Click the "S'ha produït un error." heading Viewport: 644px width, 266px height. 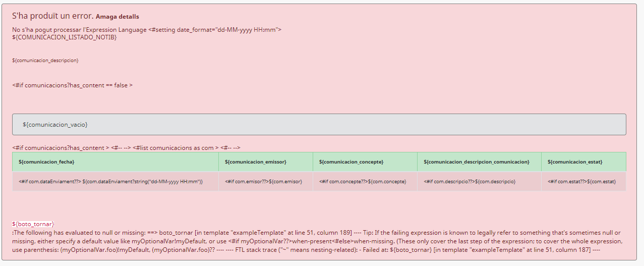click(52, 16)
